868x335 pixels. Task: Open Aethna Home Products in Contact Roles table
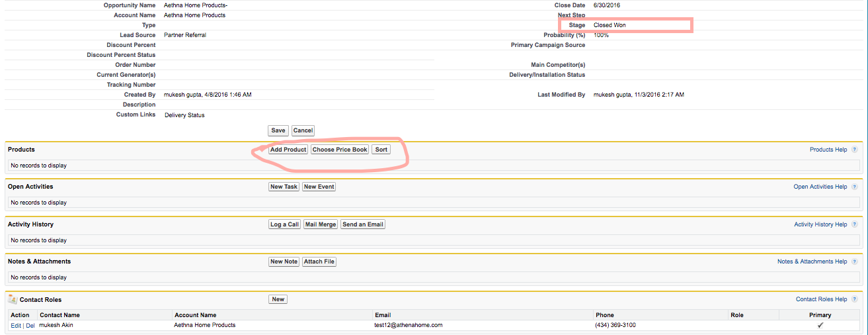[x=205, y=325]
